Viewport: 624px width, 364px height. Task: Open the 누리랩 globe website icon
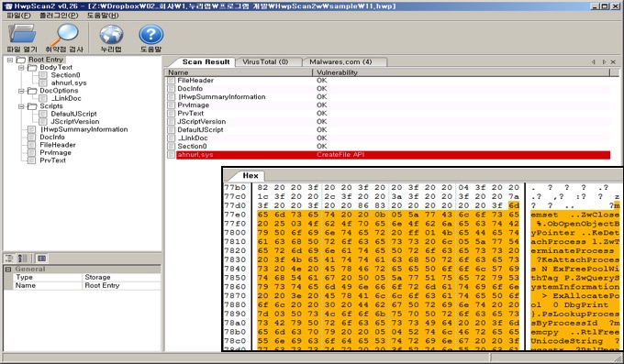pos(111,39)
